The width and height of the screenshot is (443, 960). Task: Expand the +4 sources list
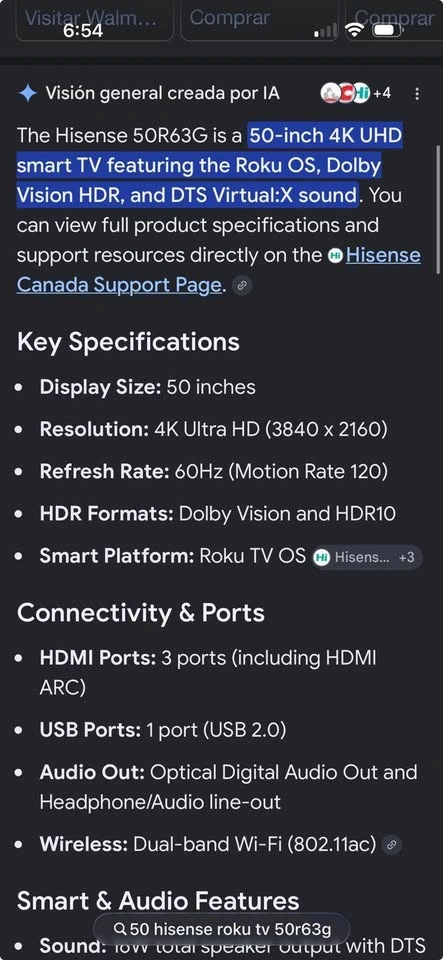pos(382,94)
